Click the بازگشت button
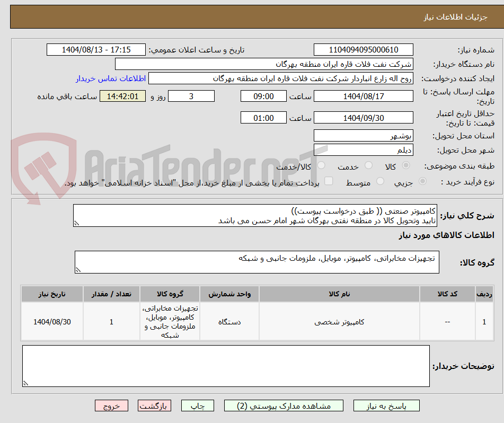Image resolution: width=504 pixels, height=423 pixels. click(154, 406)
